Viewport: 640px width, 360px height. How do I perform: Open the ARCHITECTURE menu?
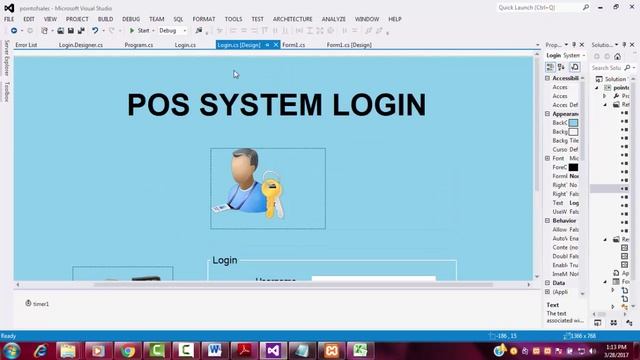pos(293,19)
